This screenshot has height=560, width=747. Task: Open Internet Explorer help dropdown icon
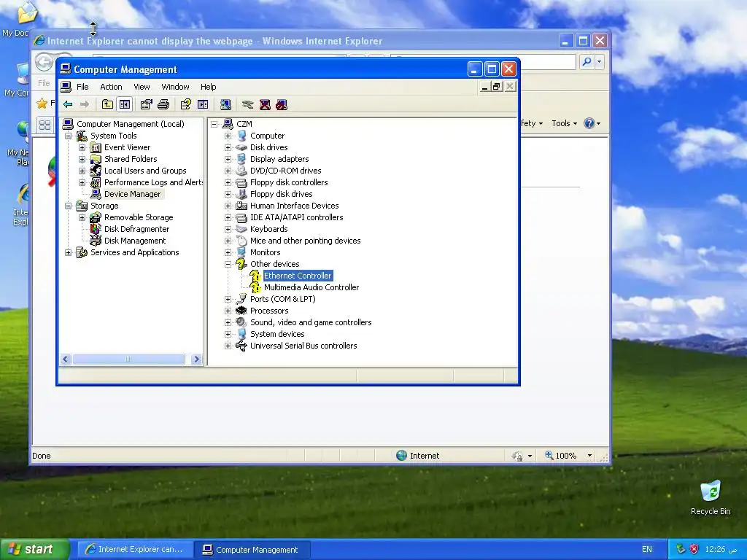click(592, 123)
